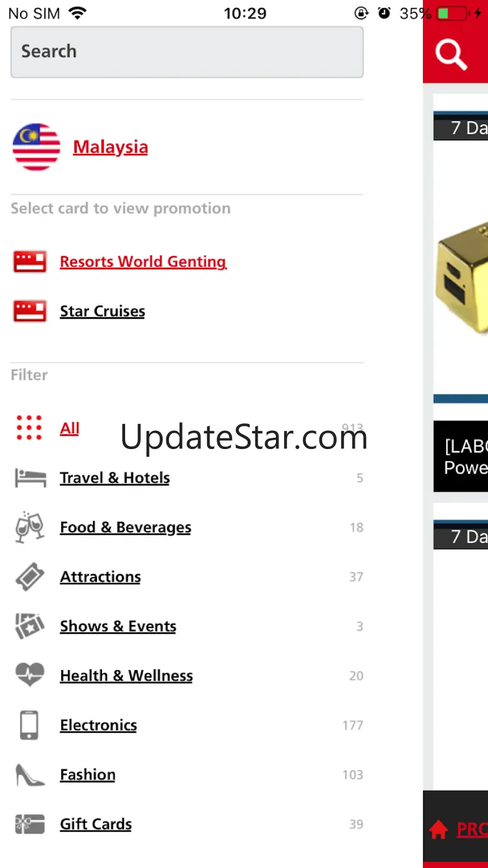Select the red dots All filter icon
The width and height of the screenshot is (488, 868).
[x=29, y=428]
